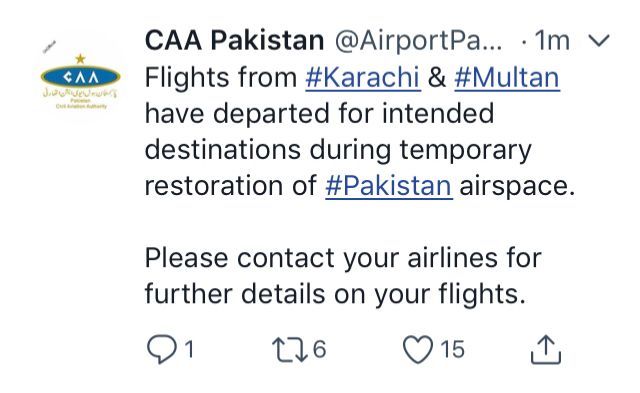Open the #Multan hashtag

coord(507,78)
